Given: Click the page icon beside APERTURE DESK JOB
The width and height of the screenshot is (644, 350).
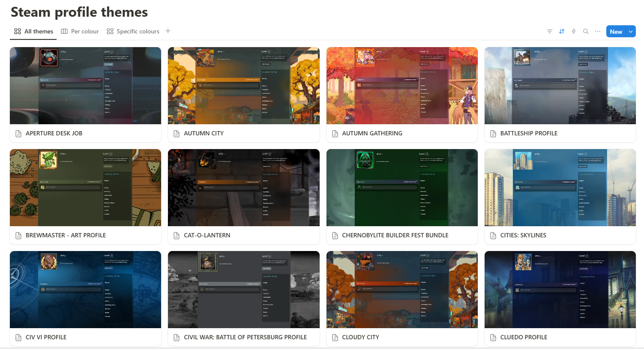Looking at the screenshot, I should [18, 134].
